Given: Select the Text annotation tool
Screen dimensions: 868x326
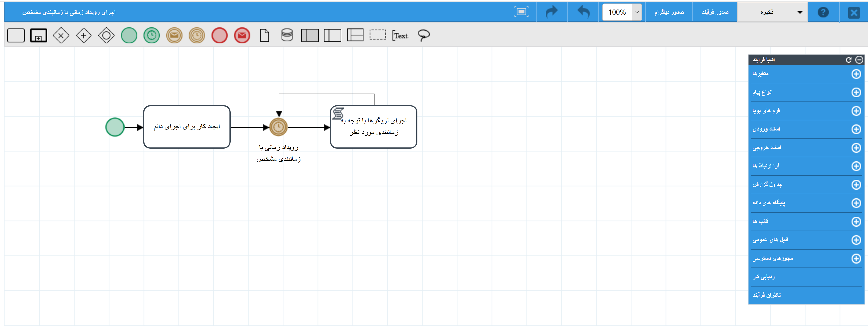Looking at the screenshot, I should 400,35.
